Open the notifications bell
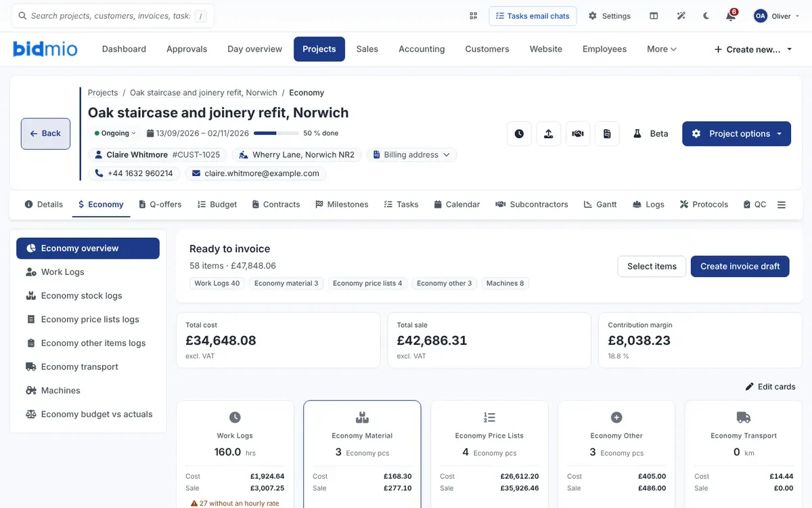 click(x=731, y=16)
